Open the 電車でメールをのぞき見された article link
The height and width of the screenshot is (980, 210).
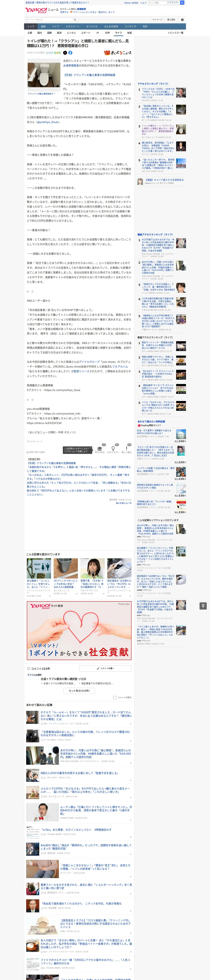coord(86,886)
